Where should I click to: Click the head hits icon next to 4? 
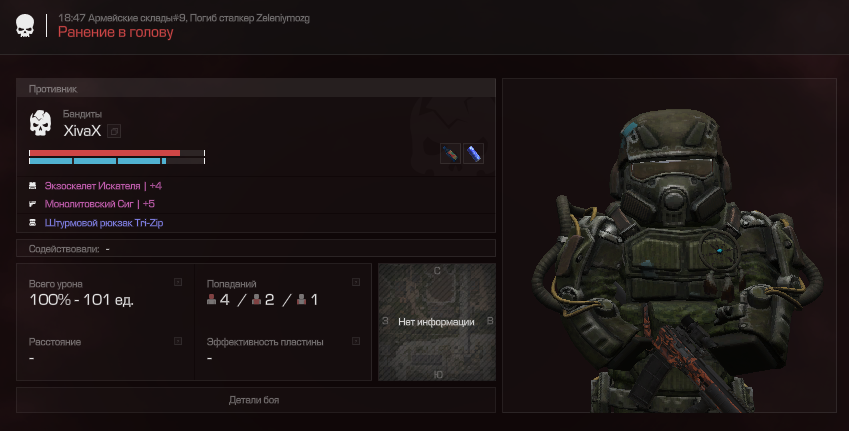(x=212, y=299)
